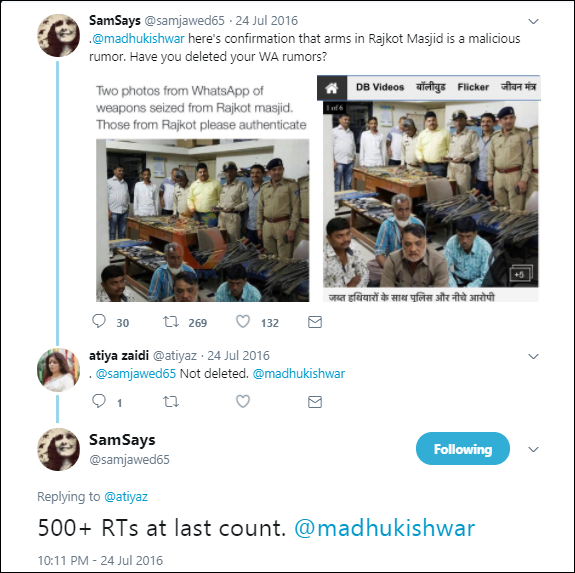Expand options chevron on atiya zaidi tweet
Screen dimensions: 575x573
533,356
